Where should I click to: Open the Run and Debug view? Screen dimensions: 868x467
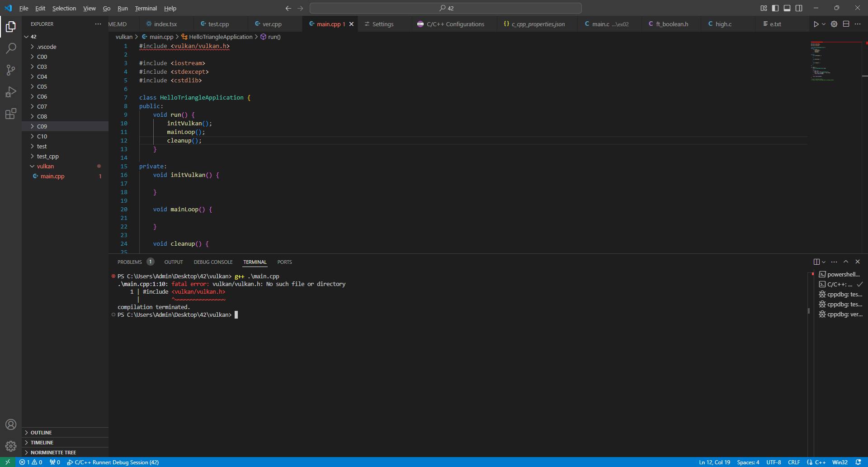click(11, 92)
